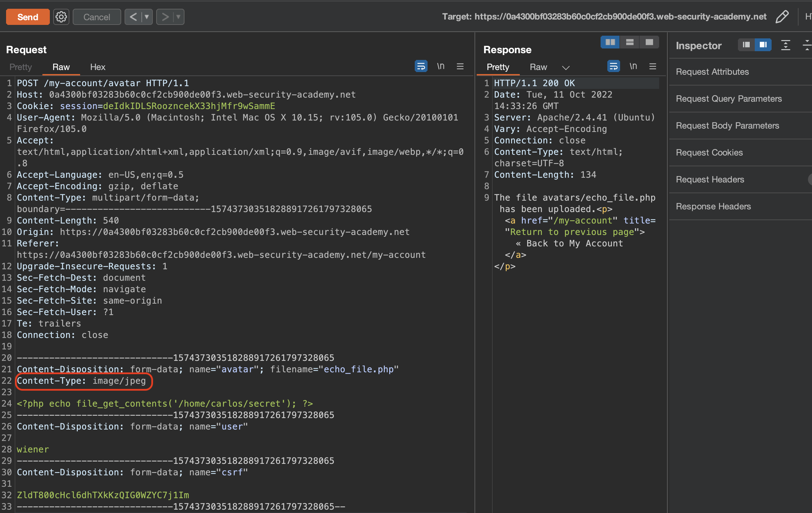The width and height of the screenshot is (812, 513).
Task: Toggle word wrap in the Request panel
Action: 421,66
